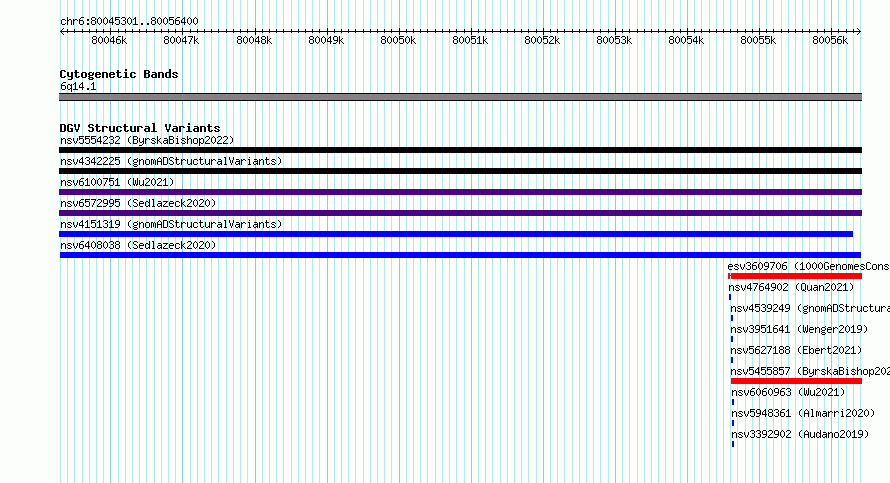890x483 pixels.
Task: Open variant nsv5948361 (Almarri2020) label
Action: 803,413
